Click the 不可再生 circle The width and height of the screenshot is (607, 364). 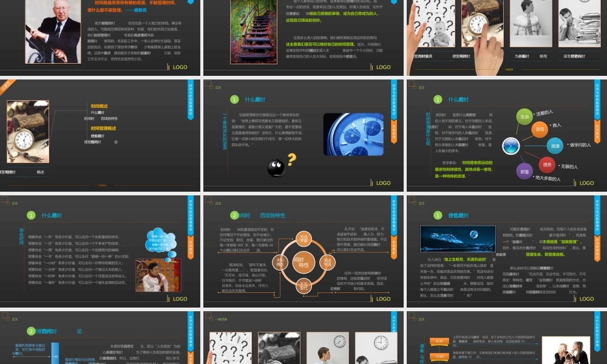tap(280, 262)
